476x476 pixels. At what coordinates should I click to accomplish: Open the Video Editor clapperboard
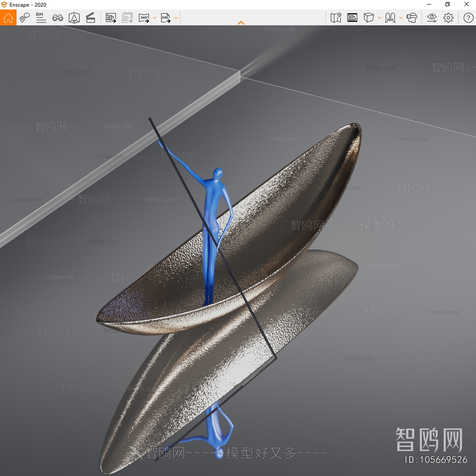coord(90,18)
